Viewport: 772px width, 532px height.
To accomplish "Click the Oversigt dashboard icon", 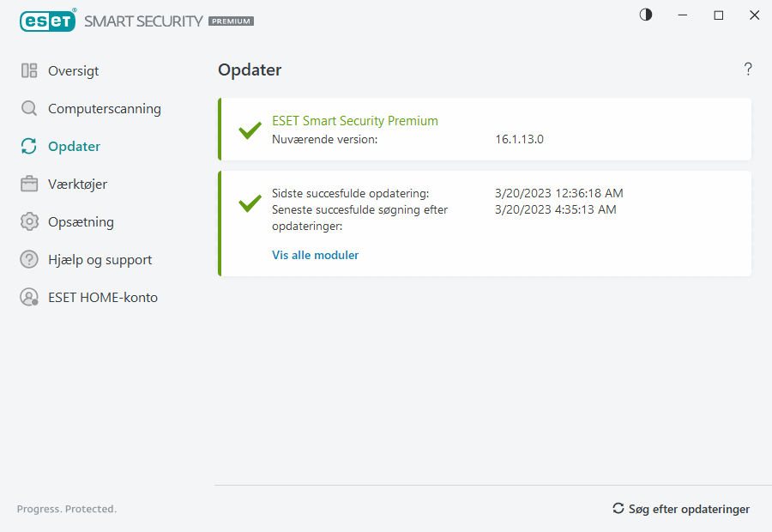I will pos(29,71).
